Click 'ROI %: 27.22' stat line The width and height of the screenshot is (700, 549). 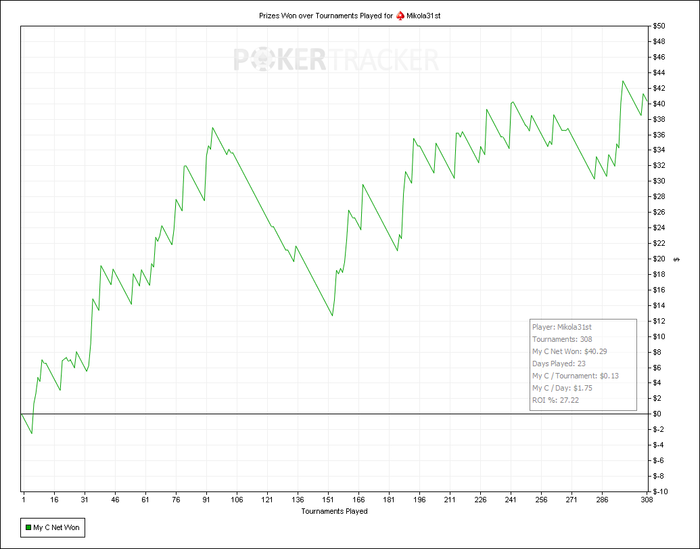pyautogui.click(x=555, y=400)
